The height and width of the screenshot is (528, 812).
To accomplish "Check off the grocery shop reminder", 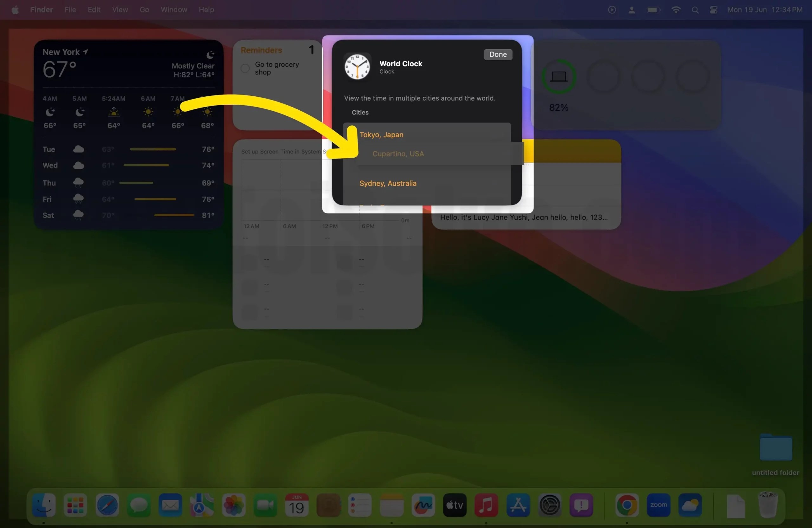I will click(x=245, y=68).
